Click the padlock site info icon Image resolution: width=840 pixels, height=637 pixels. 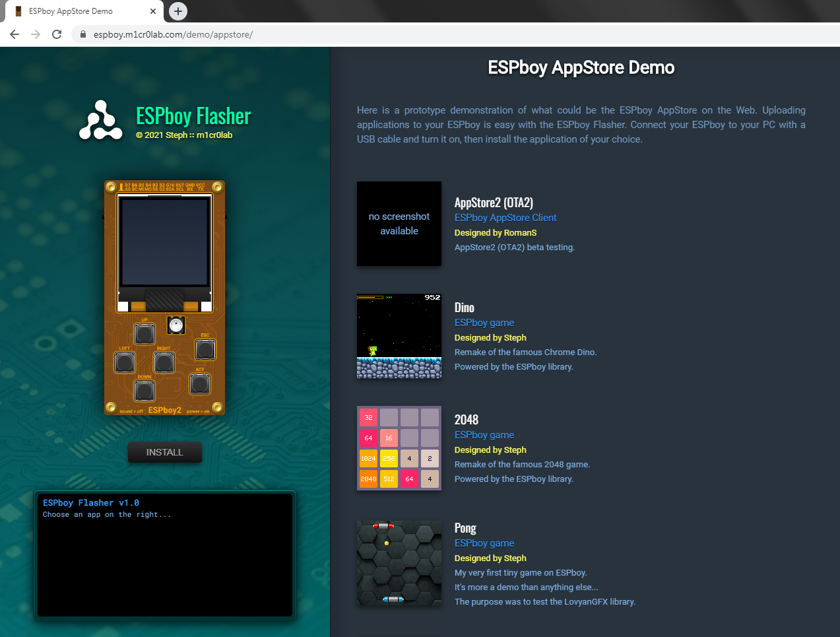coord(82,34)
